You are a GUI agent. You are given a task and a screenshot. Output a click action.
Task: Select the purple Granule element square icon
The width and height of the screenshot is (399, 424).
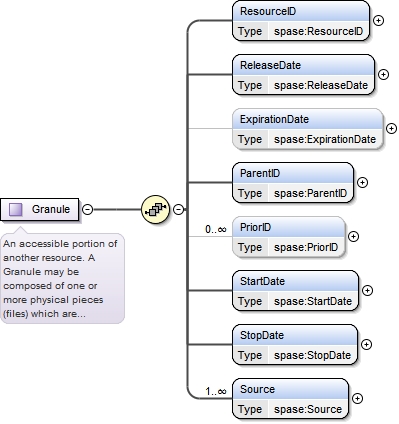tap(16, 210)
